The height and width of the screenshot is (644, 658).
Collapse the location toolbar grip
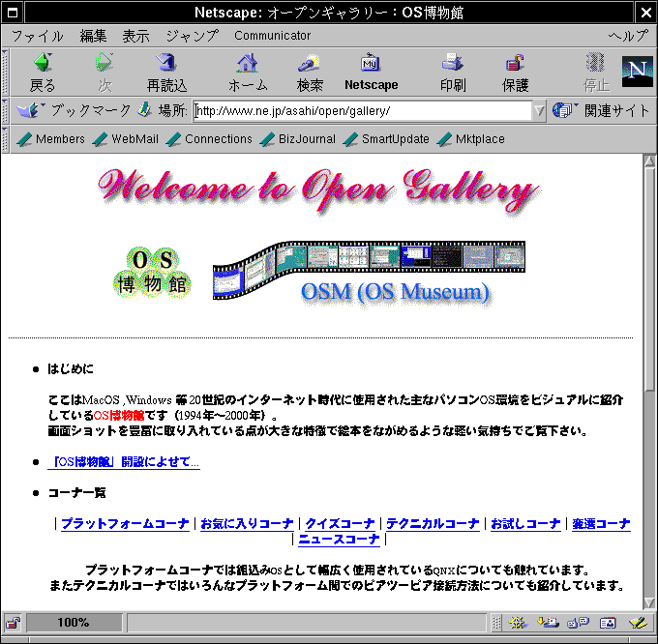click(x=5, y=111)
